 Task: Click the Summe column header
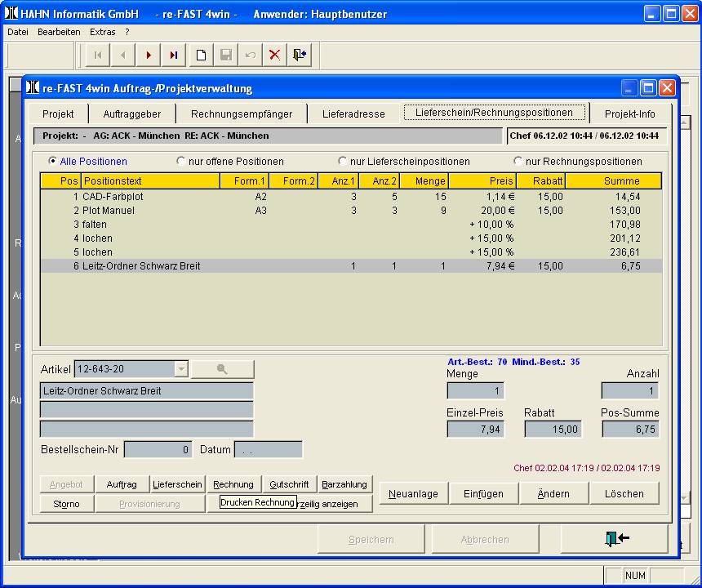click(613, 181)
